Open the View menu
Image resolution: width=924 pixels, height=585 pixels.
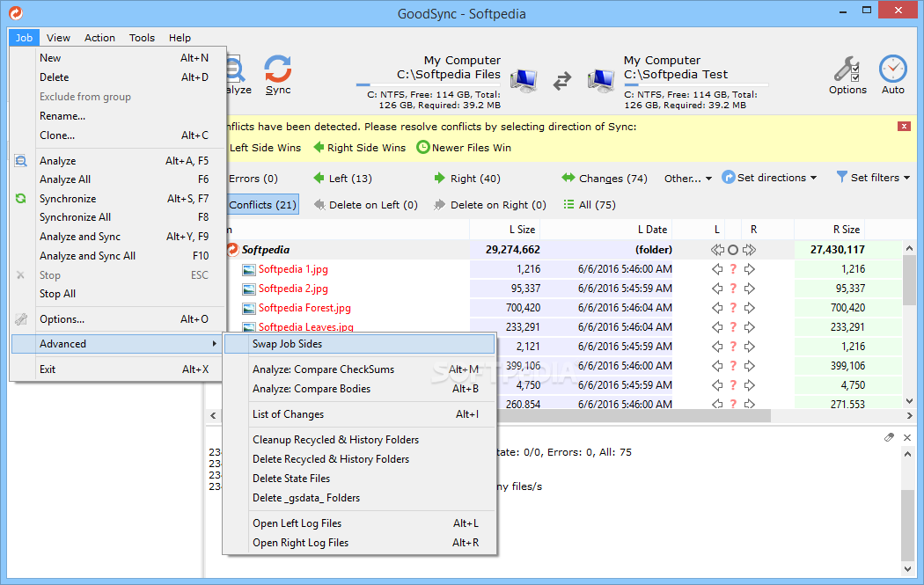[x=58, y=38]
